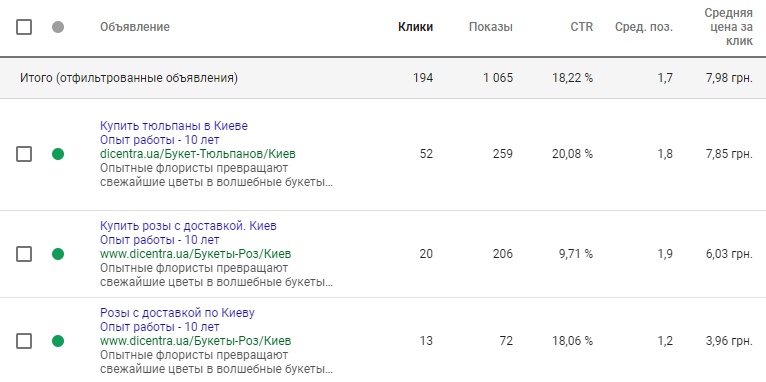Click green status dot of 'Купить розы' ad

[58, 254]
